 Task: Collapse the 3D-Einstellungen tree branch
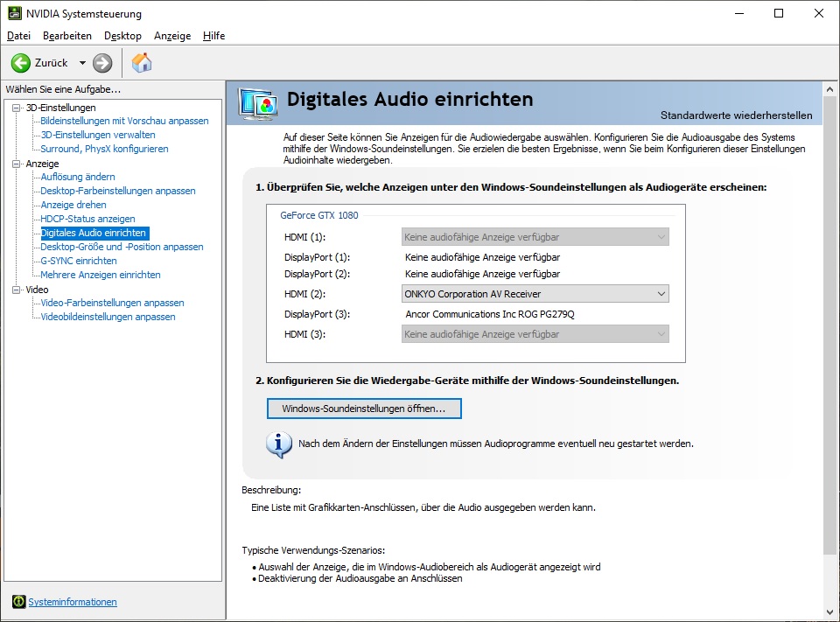click(x=18, y=107)
